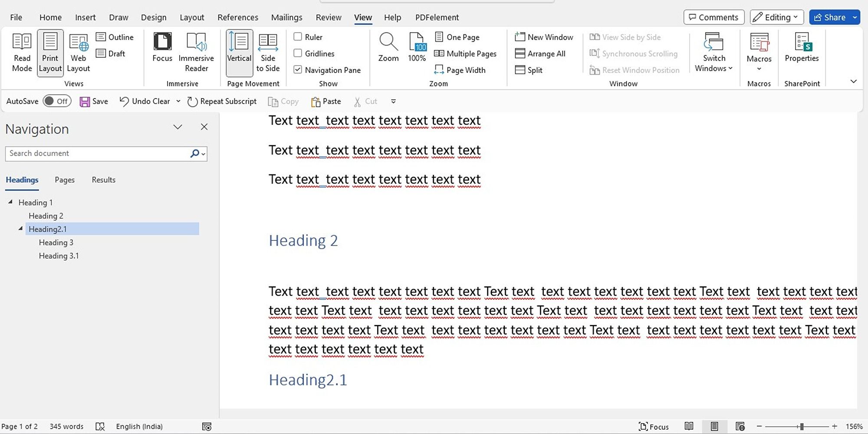868x434 pixels.
Task: Adjust the zoom slider handle
Action: (x=802, y=427)
